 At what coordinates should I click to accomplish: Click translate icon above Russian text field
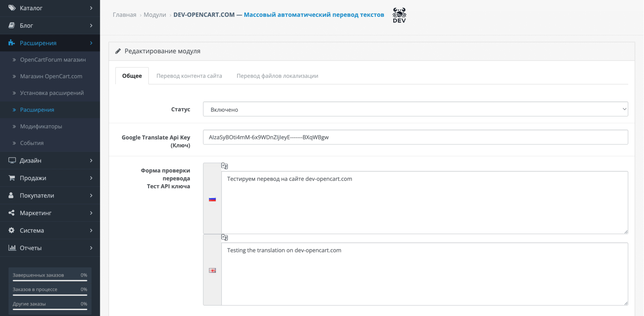pyautogui.click(x=225, y=166)
